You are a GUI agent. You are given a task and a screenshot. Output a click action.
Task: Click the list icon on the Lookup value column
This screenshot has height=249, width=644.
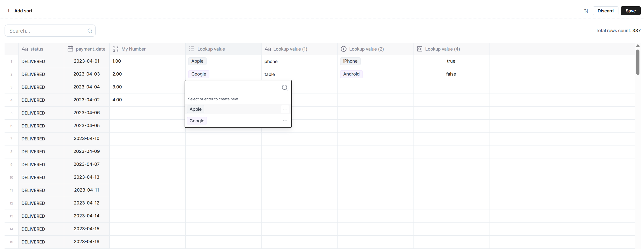click(192, 49)
